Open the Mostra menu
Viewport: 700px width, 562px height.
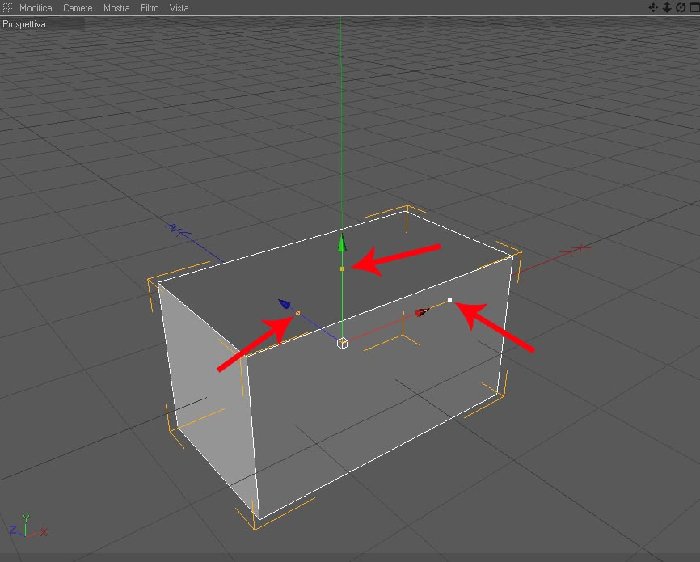click(x=116, y=8)
